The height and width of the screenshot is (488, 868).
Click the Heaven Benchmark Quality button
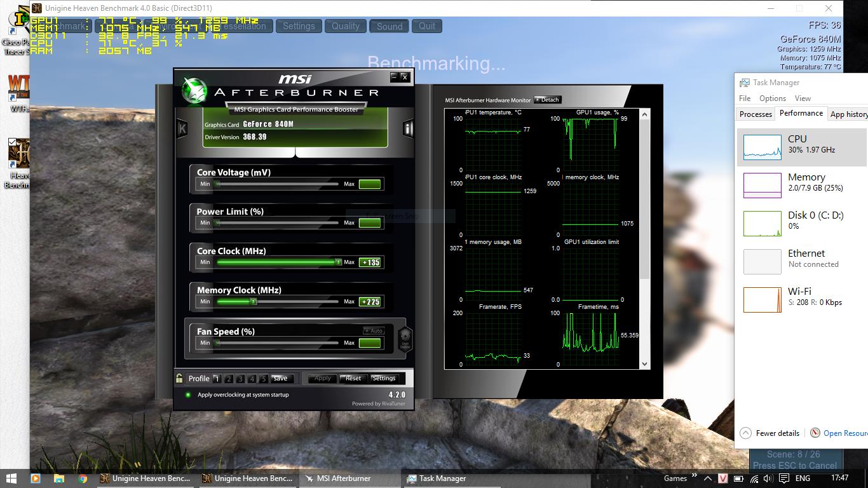click(346, 26)
